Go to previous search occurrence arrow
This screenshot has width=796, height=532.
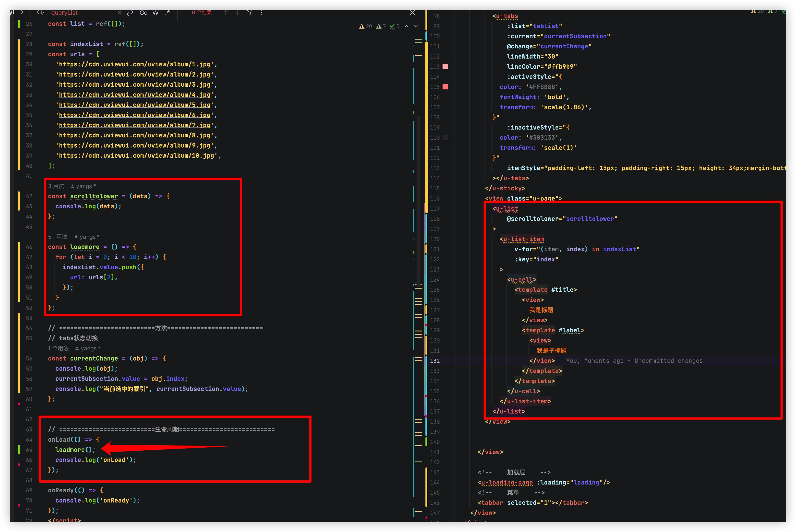(x=225, y=12)
